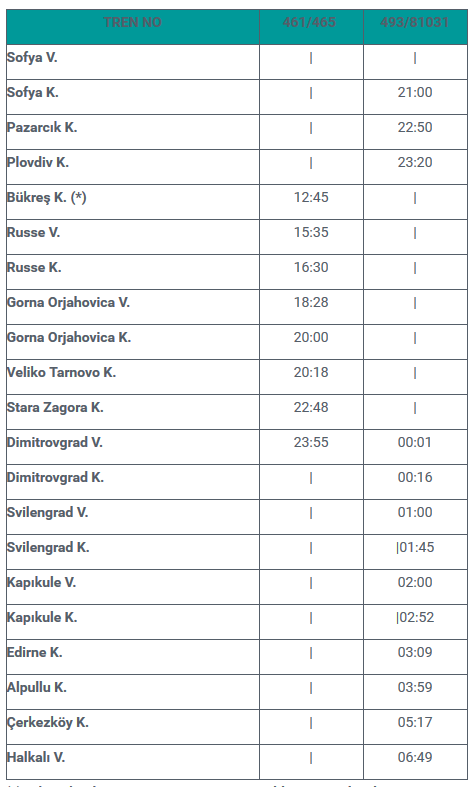Click the 23:20 Plovdiv departure time
Screen dimensions: 474x787
(415, 163)
